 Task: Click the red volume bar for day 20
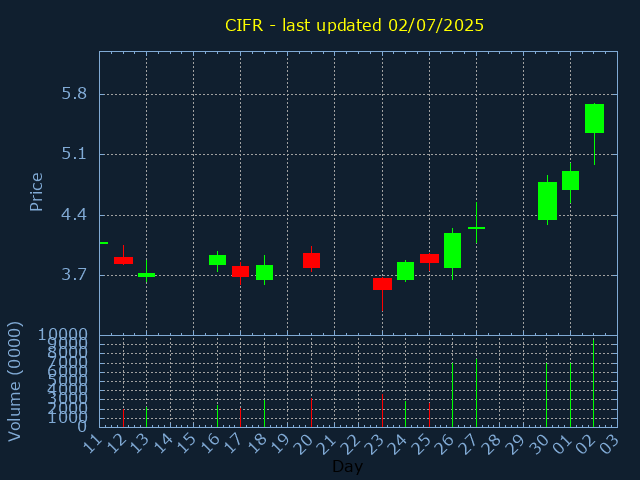tap(311, 413)
